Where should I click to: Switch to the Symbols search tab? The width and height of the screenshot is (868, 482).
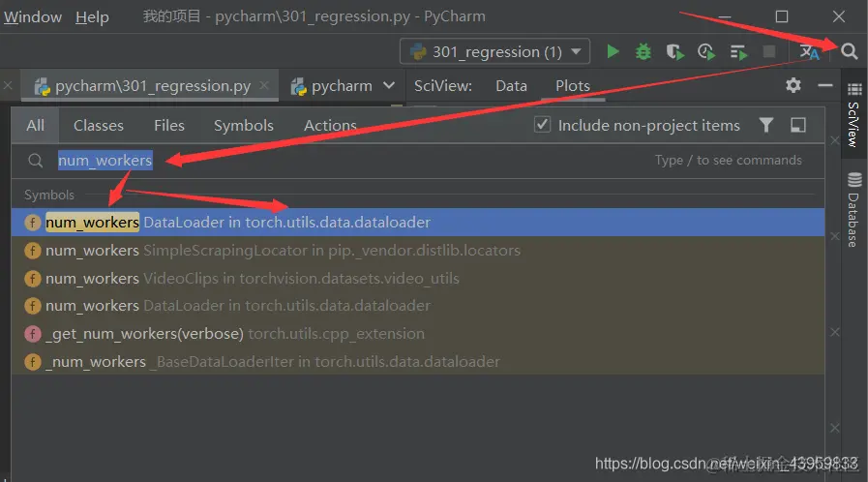click(244, 126)
